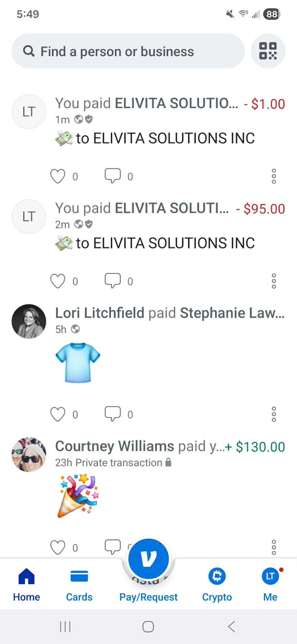297x644 pixels.
Task: Tap the Venmo Pay/Request button
Action: (x=148, y=558)
